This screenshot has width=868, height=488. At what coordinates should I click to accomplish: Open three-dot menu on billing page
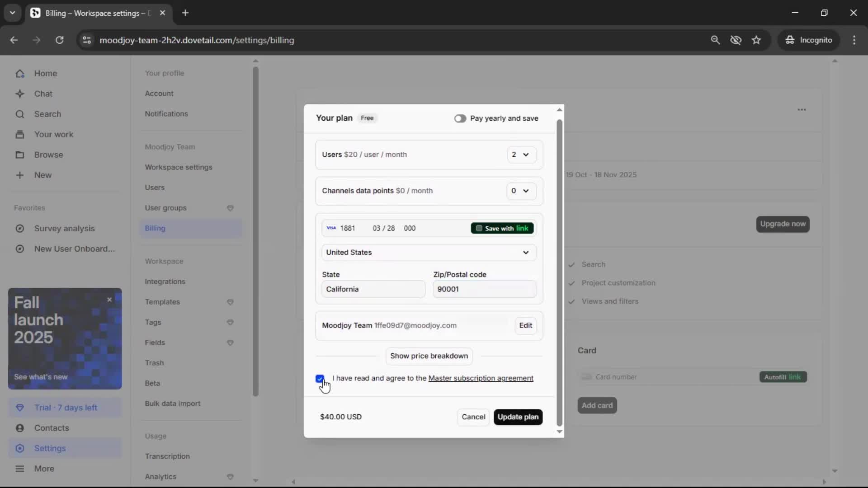[x=802, y=110]
